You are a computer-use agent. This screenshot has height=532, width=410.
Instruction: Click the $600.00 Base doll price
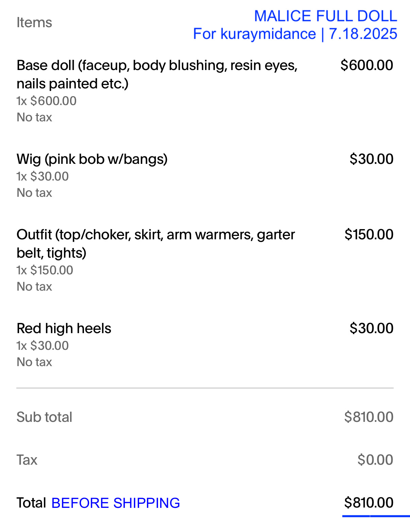[x=366, y=65]
